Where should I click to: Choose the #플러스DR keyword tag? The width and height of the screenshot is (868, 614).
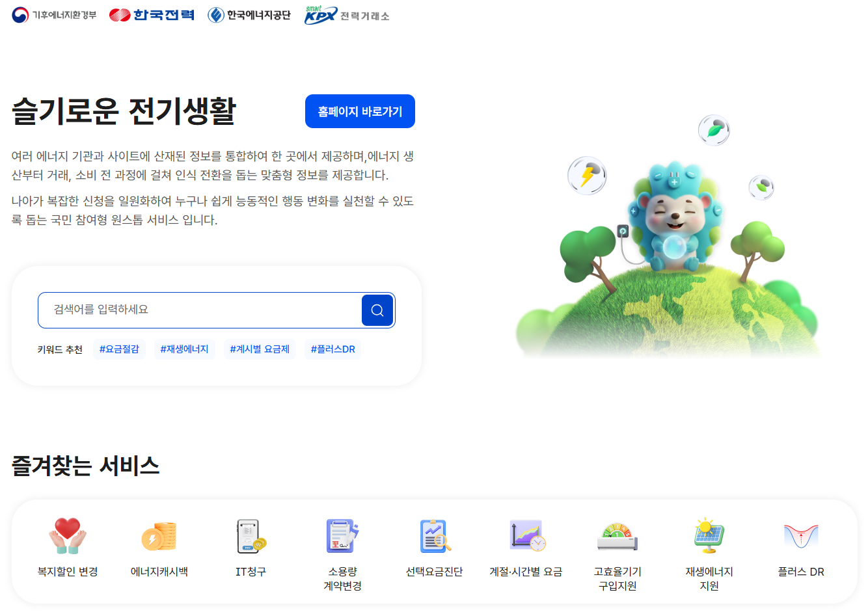(332, 349)
